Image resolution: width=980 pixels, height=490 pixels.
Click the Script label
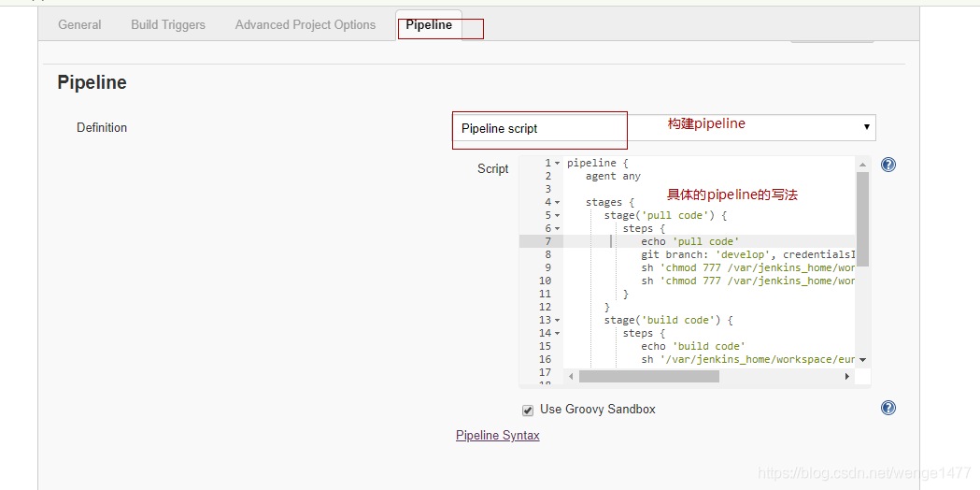tap(493, 169)
